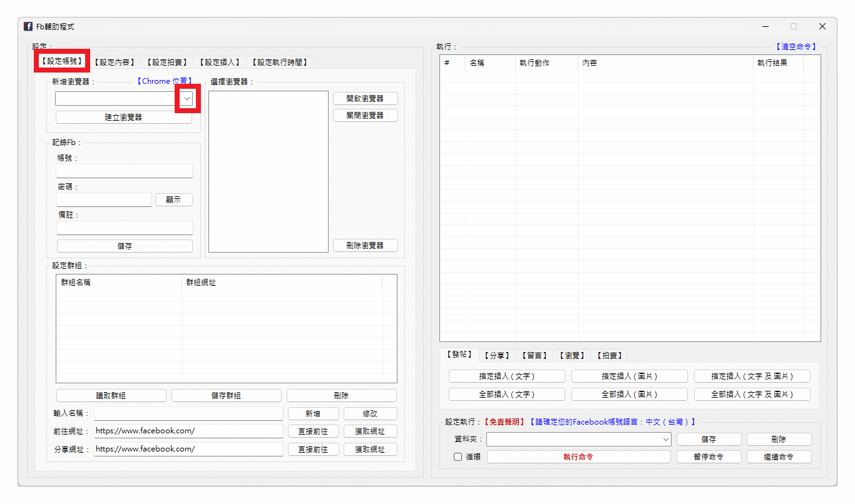Open the 【留言】 action tab
This screenshot has height=504, width=855.
[x=535, y=355]
